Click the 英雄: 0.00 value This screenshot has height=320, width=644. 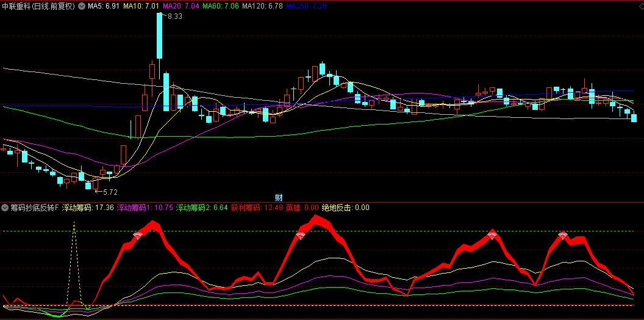(x=302, y=208)
